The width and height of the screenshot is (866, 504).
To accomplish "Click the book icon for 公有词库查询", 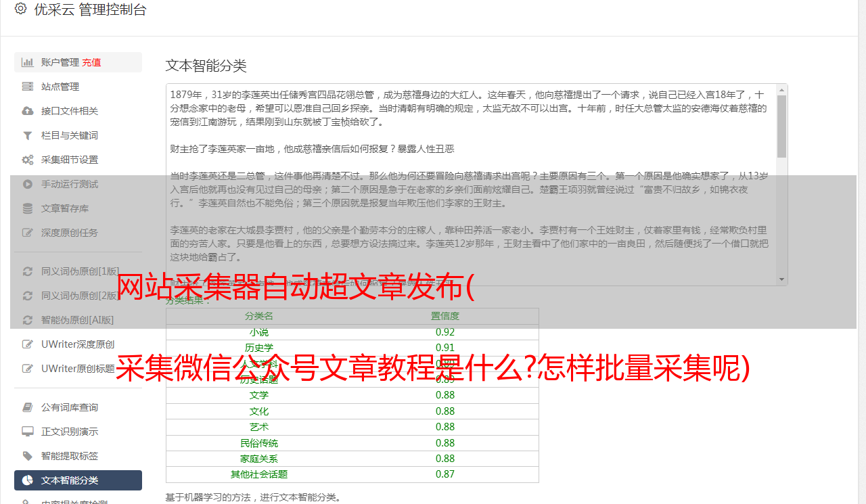I will (x=28, y=407).
